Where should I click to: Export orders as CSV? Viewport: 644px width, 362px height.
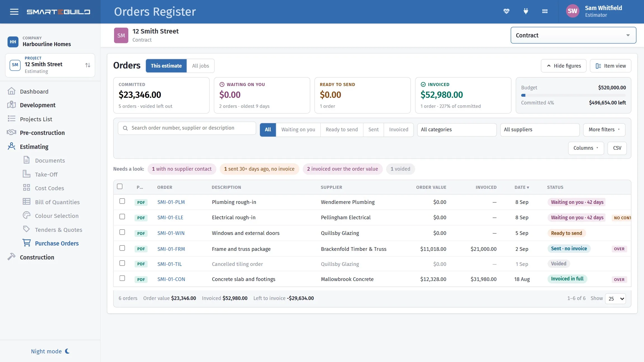click(617, 148)
